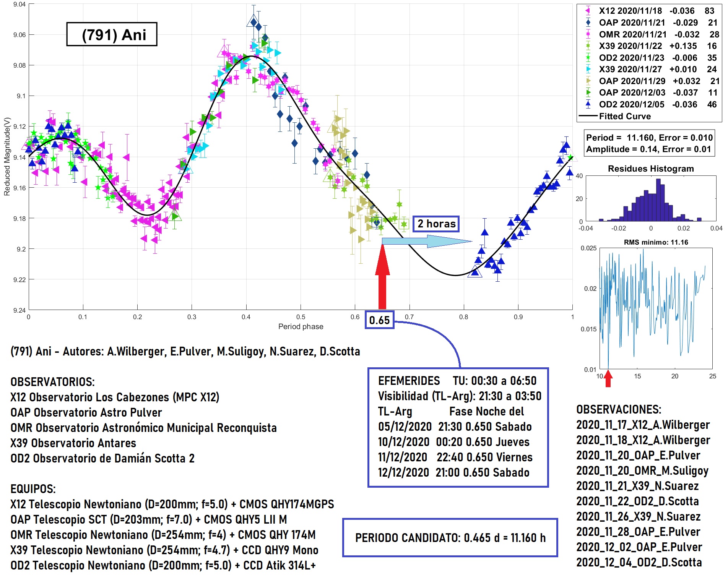Click the OD2 Telescopio CCD Atik 314L+ line
The width and height of the screenshot is (728, 576).
coord(163,565)
